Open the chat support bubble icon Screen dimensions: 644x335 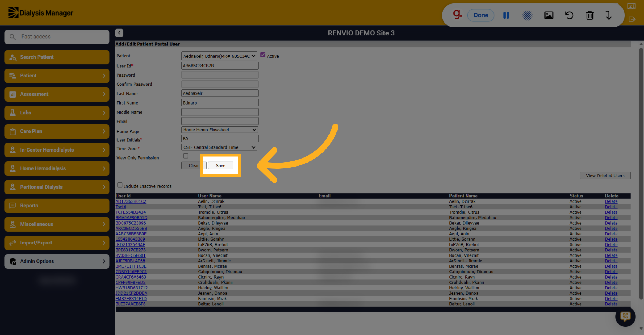click(x=625, y=316)
